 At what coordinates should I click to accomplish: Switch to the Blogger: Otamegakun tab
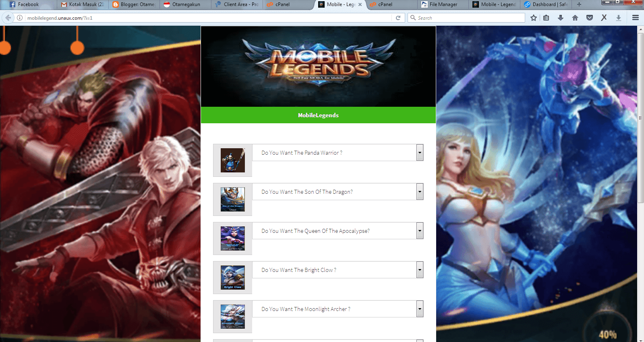coord(134,4)
